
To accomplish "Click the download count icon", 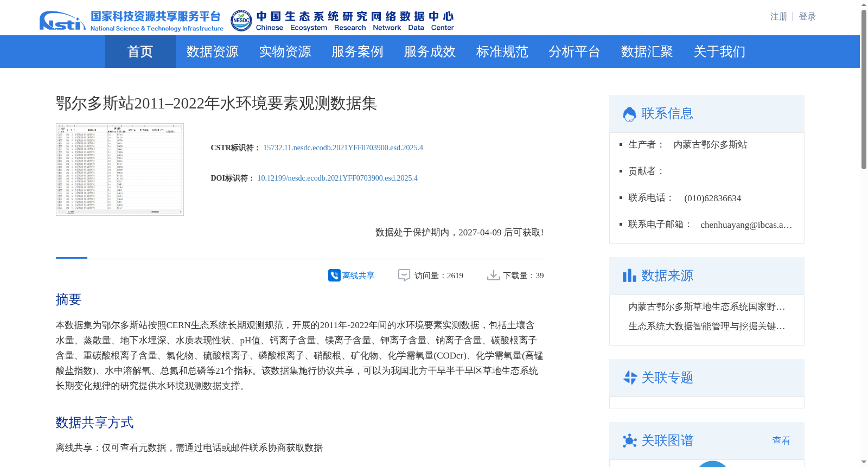I will click(x=493, y=276).
